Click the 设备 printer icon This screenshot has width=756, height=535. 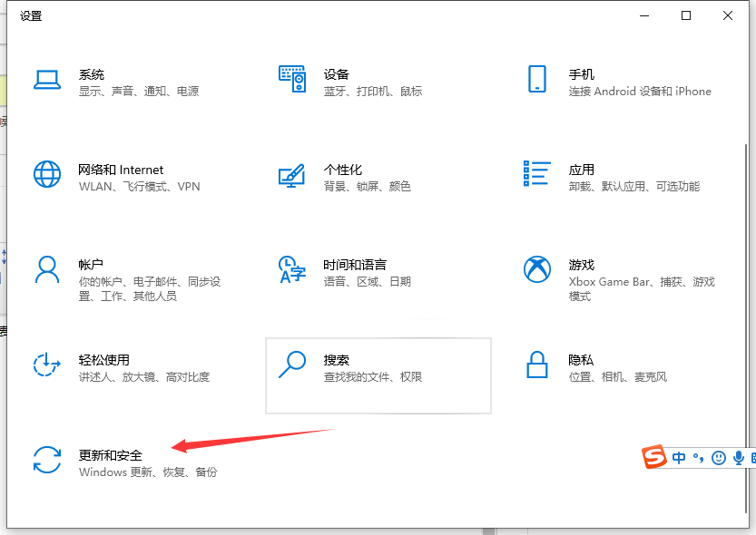pos(292,81)
